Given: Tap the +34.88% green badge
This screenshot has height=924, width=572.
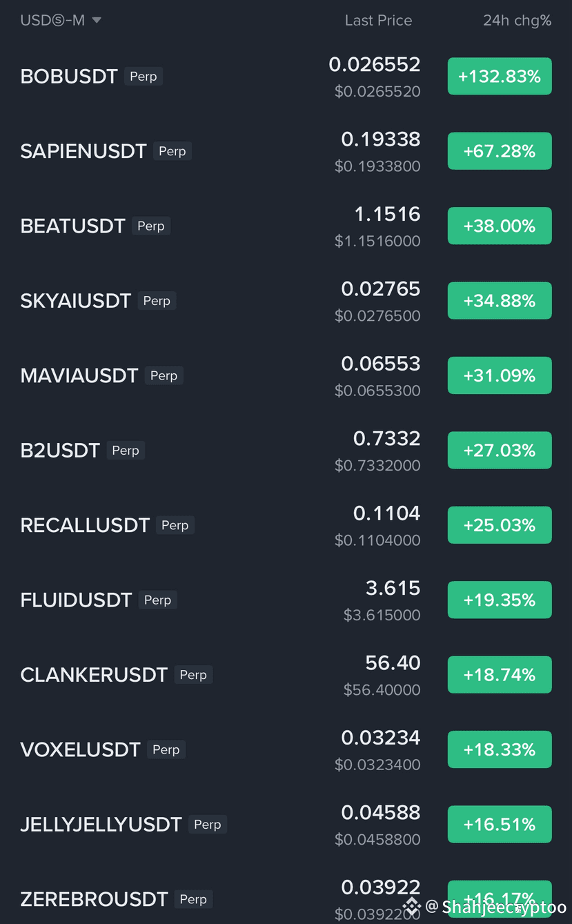Looking at the screenshot, I should click(500, 301).
